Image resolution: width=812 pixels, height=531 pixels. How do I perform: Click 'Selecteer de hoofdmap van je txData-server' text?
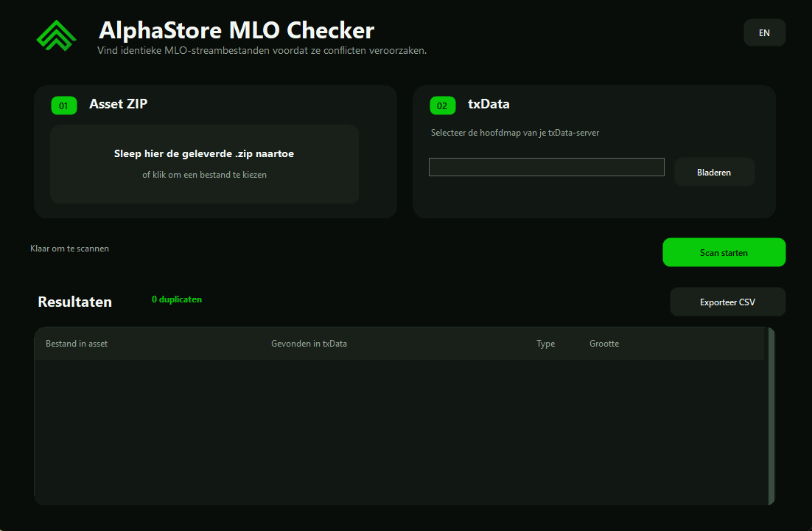[515, 133]
